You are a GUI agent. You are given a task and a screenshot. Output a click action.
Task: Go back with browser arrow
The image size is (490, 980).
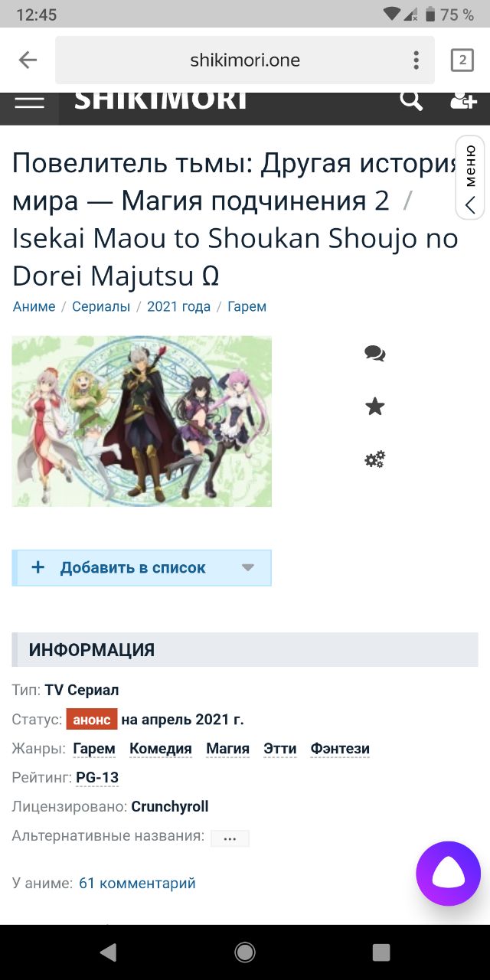[x=28, y=60]
